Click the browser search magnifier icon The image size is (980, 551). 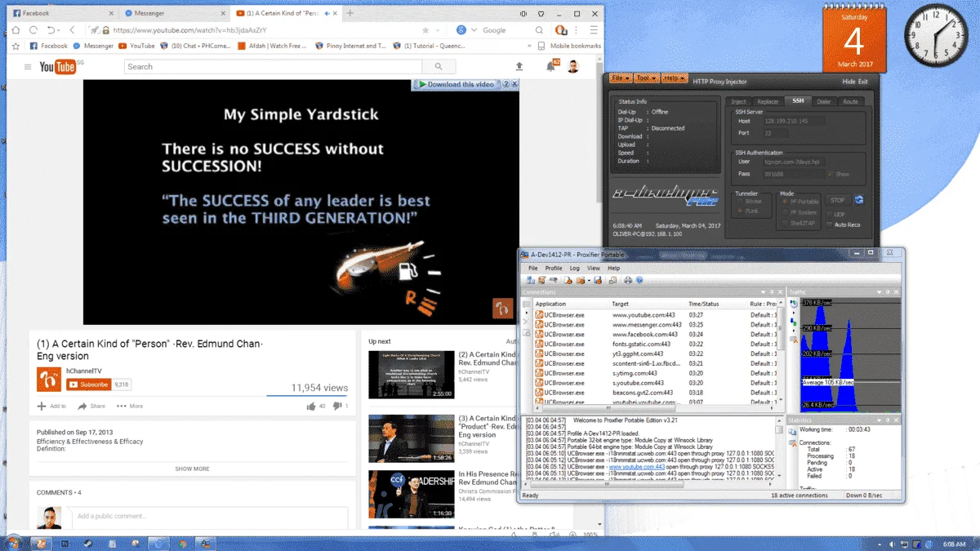[x=539, y=30]
